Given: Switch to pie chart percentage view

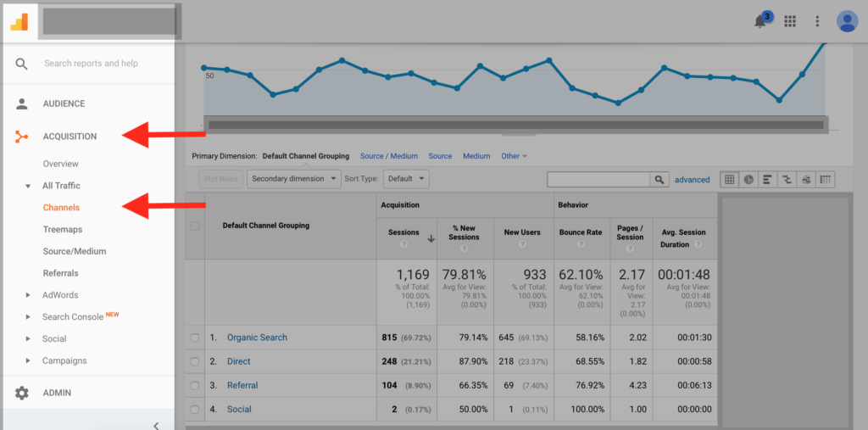Looking at the screenshot, I should [748, 180].
